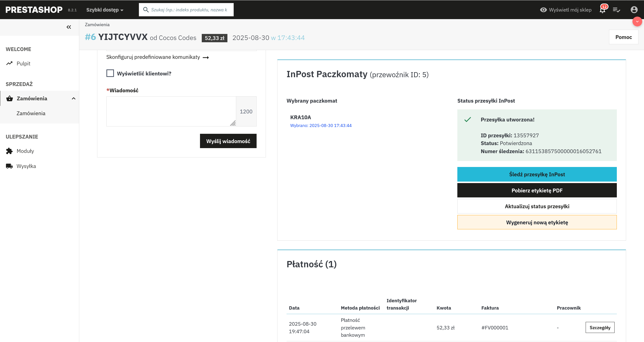Click the notifications bell icon

[x=602, y=10]
